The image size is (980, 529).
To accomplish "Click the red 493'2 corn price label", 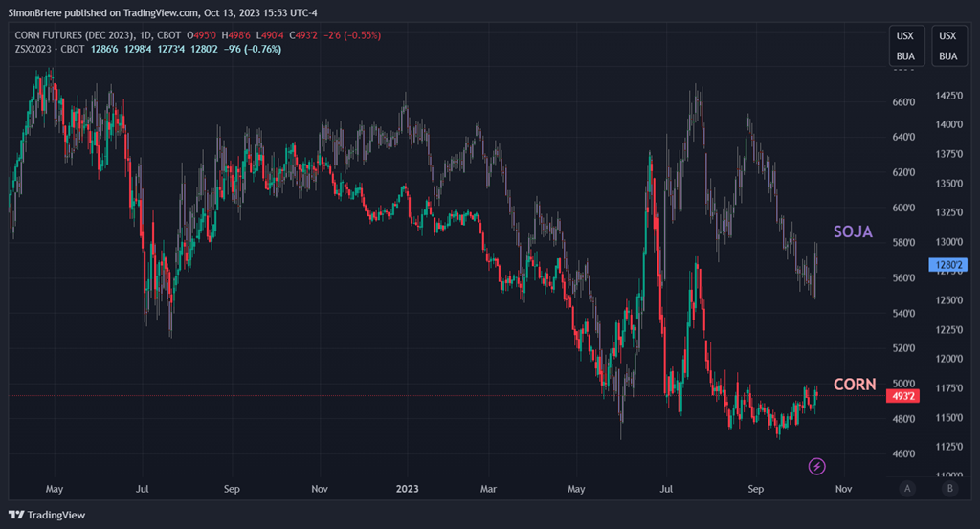I will 903,395.
